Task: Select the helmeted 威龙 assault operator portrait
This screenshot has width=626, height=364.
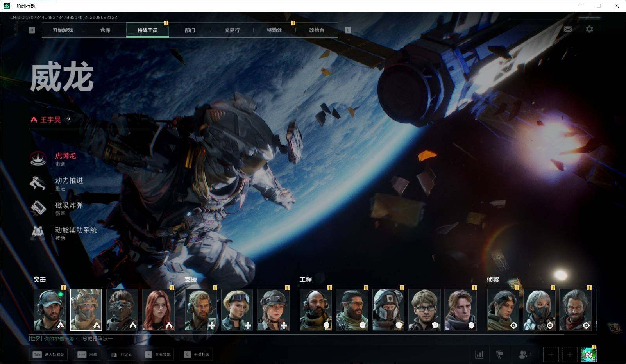Action: pos(86,310)
